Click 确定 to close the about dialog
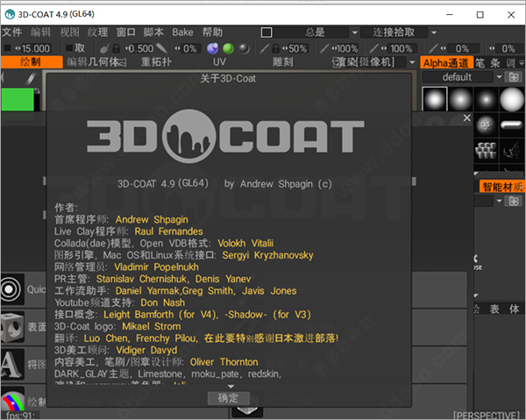The height and width of the screenshot is (420, 526). [229, 398]
